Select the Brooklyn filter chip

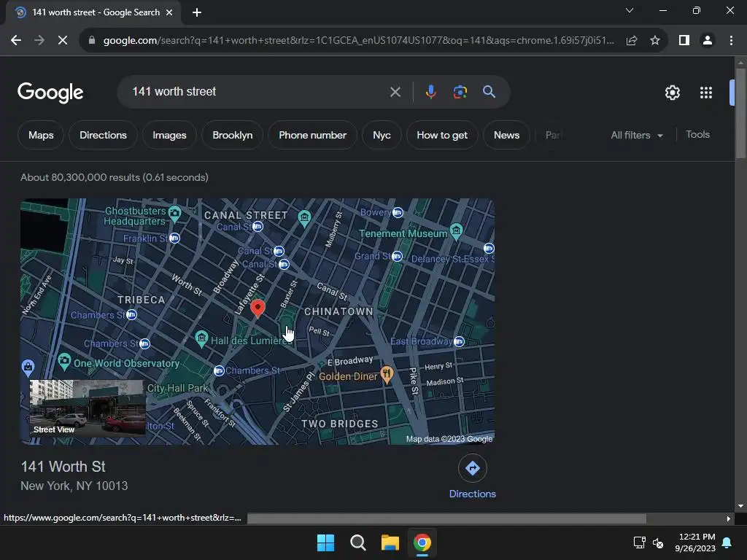pyautogui.click(x=233, y=135)
